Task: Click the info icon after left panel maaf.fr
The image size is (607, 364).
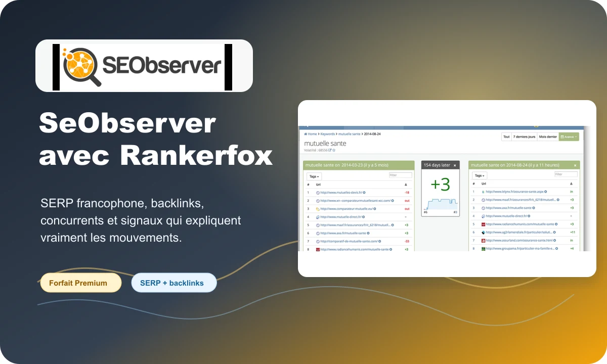Action: pos(393,225)
